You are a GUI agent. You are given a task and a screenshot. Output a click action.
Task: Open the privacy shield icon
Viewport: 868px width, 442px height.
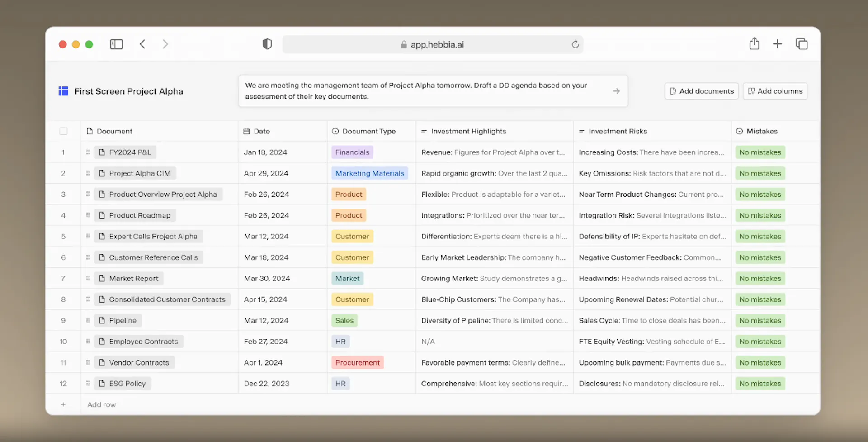267,44
